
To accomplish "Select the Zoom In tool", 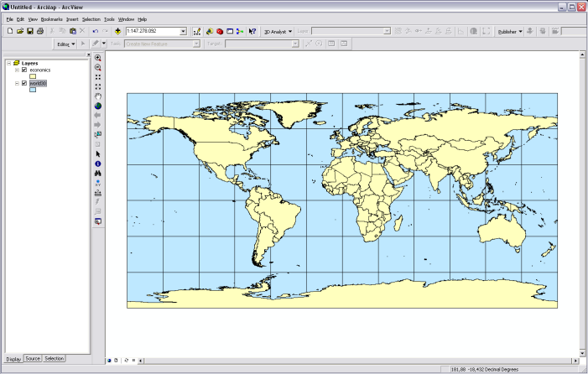I will [x=98, y=58].
